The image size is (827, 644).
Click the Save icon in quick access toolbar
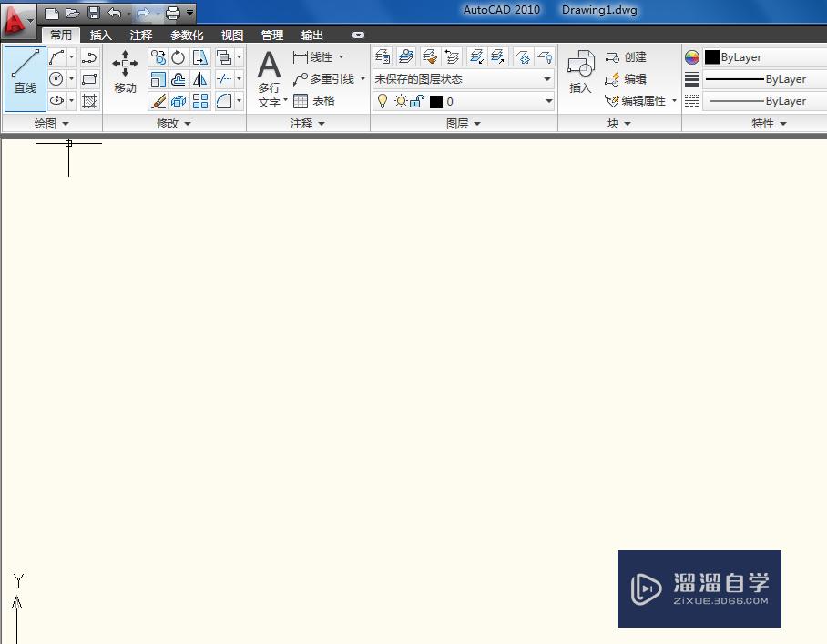[x=95, y=11]
